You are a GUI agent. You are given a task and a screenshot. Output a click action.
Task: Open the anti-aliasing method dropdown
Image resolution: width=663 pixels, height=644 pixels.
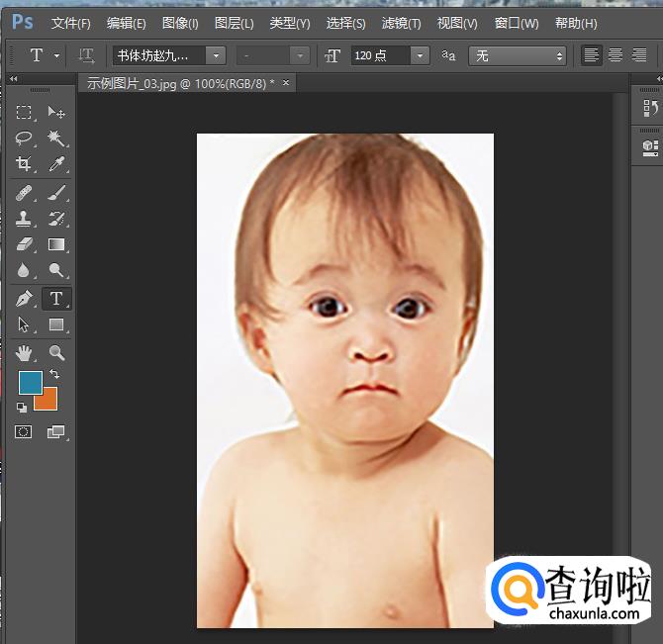click(x=517, y=56)
